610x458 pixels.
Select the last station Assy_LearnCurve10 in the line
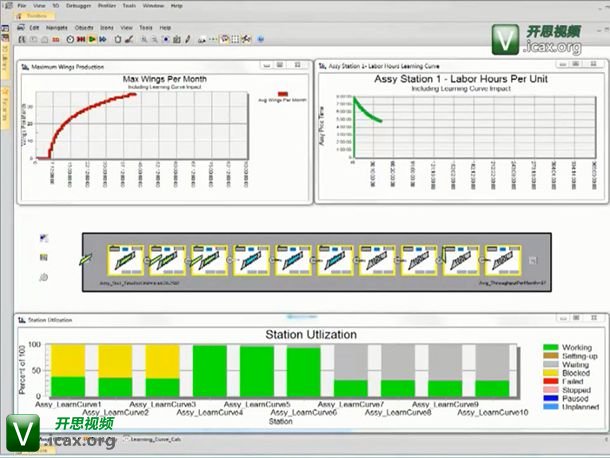[x=503, y=260]
